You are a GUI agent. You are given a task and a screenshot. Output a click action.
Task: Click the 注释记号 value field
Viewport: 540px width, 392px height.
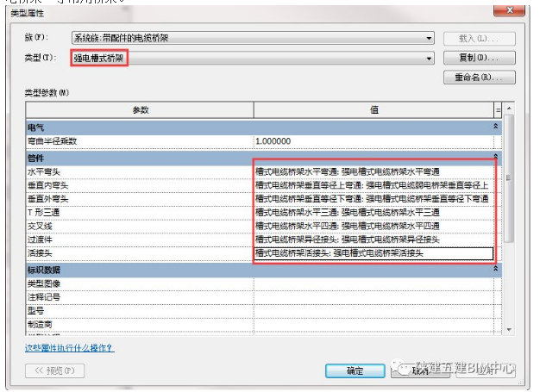(374, 297)
